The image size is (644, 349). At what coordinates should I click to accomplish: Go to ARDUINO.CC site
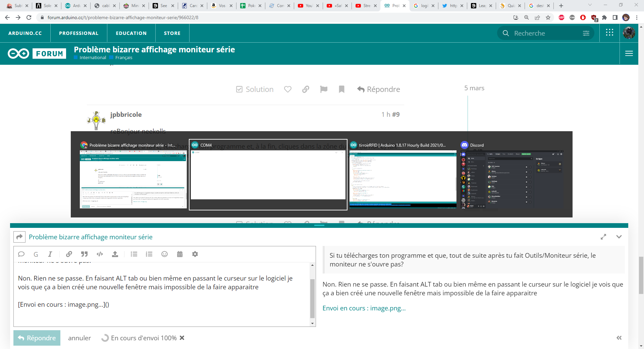[25, 33]
